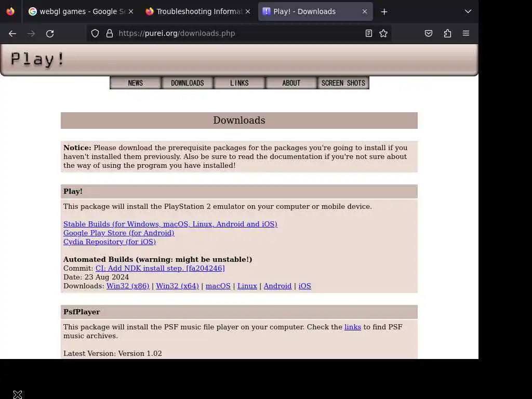The width and height of the screenshot is (532, 399).
Task: Open the SCREEN SHOTS navigation button
Action: tap(343, 83)
